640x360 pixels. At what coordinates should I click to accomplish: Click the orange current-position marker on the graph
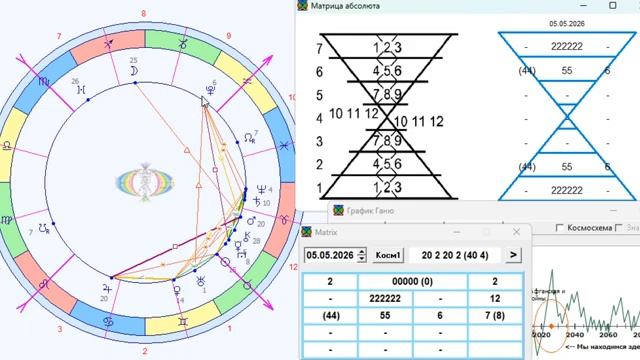(x=551, y=326)
